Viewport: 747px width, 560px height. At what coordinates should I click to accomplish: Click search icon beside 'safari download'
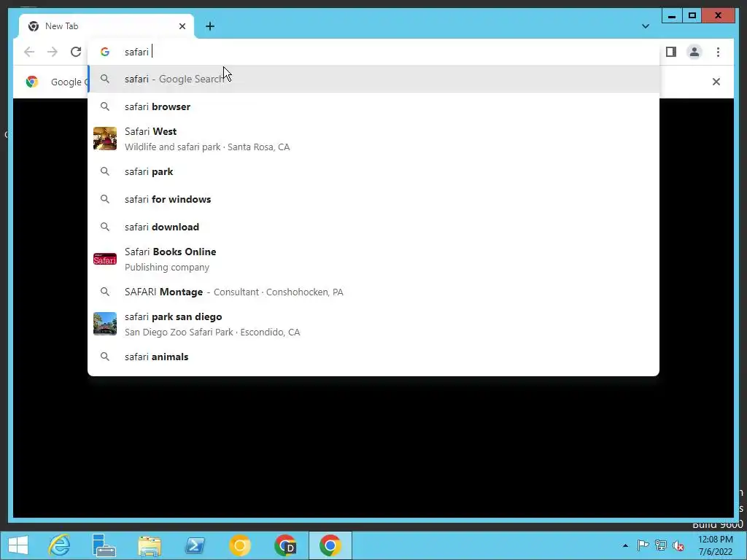[x=105, y=227]
